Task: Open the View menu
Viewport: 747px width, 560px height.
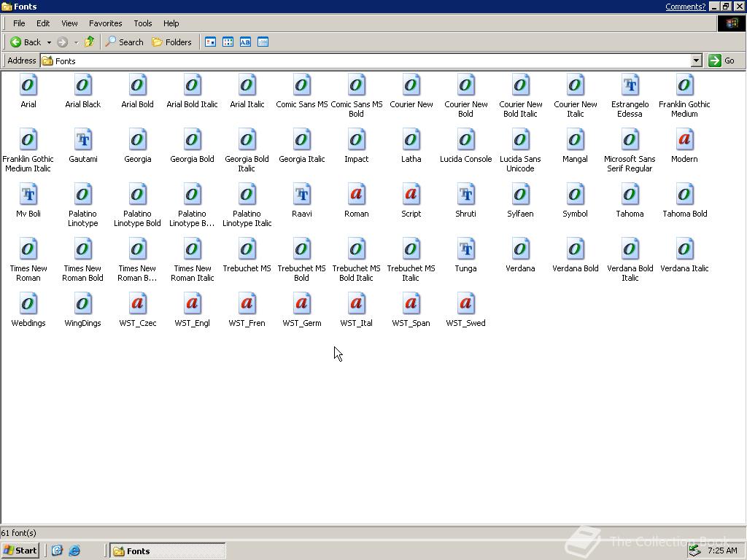Action: point(69,23)
